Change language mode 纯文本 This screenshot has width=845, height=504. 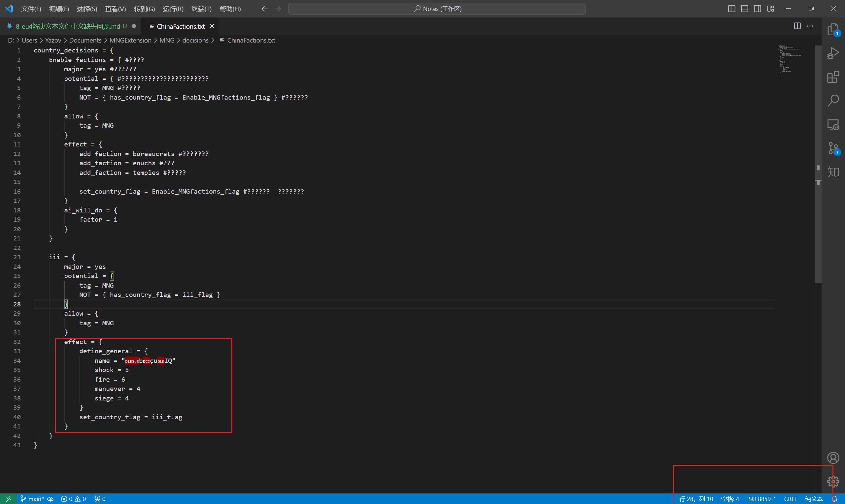click(814, 499)
